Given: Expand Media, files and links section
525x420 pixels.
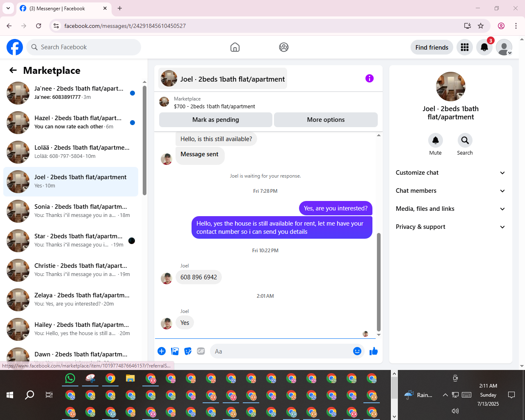Looking at the screenshot, I should point(451,209).
